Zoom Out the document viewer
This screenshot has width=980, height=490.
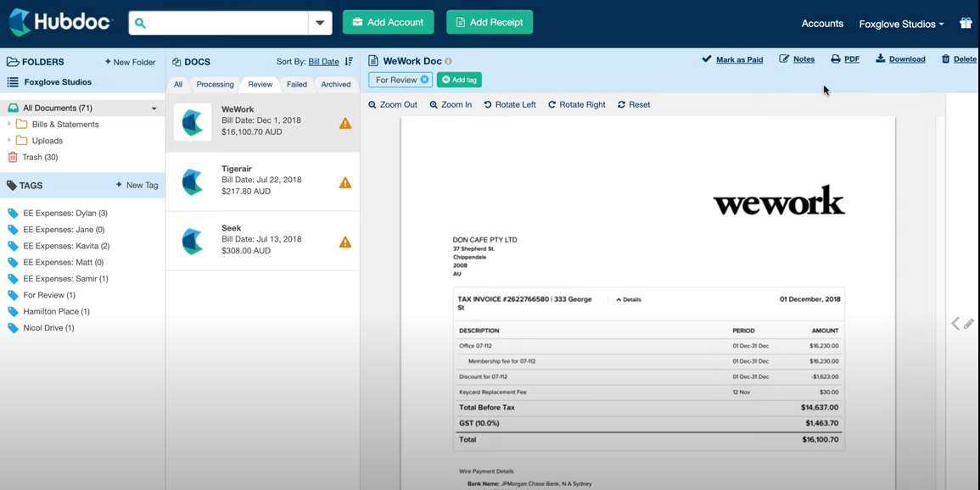[393, 105]
